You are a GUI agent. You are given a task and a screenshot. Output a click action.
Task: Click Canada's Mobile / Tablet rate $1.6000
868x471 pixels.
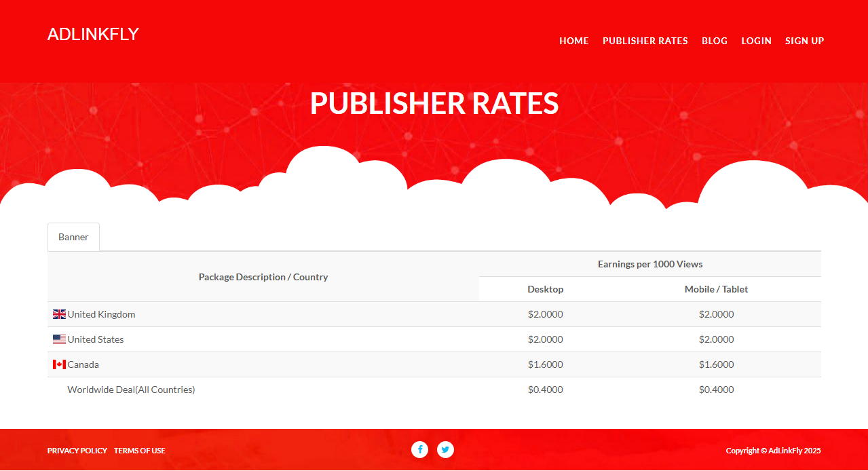(717, 364)
